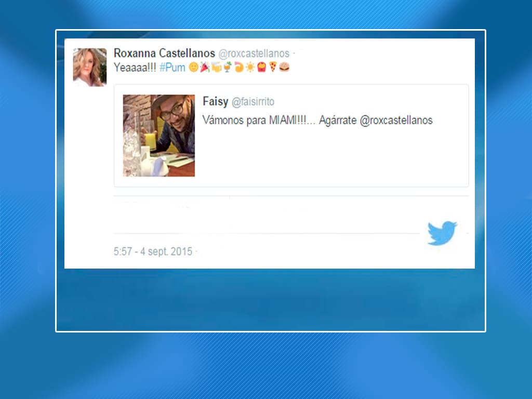Click the pizza slice emoji

point(273,67)
